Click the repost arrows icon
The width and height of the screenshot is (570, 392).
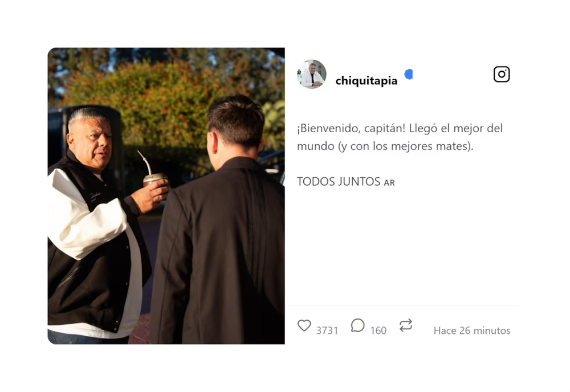point(406,325)
